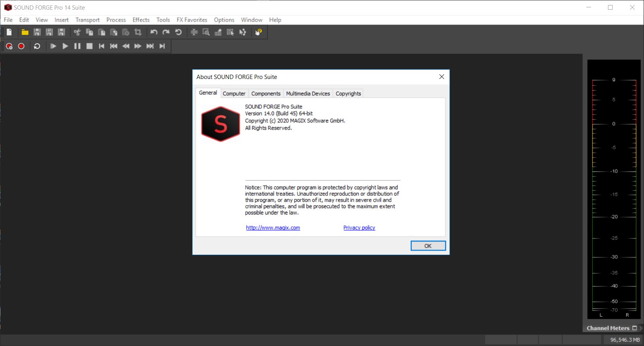This screenshot has width=644, height=346.
Task: Open the Privacy policy link
Action: tap(359, 228)
